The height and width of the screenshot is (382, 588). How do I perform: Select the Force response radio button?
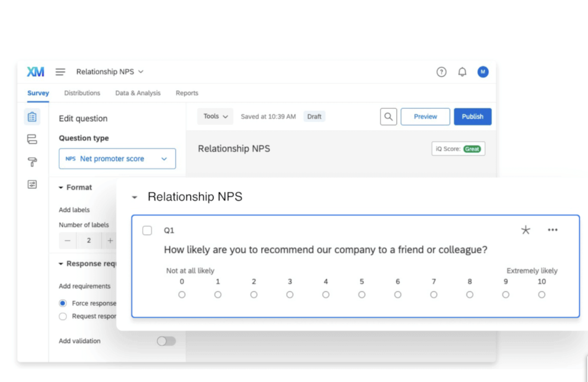(x=62, y=303)
